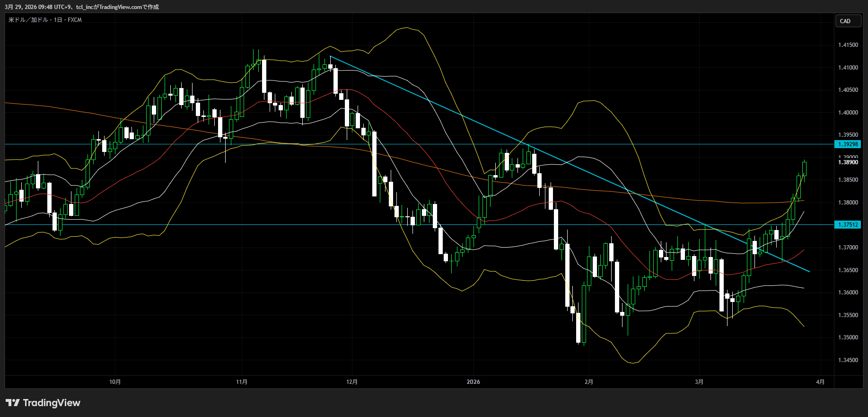Screen dimensions: 868x417
Task: Click the TradingView logo icon
Action: click(13, 403)
